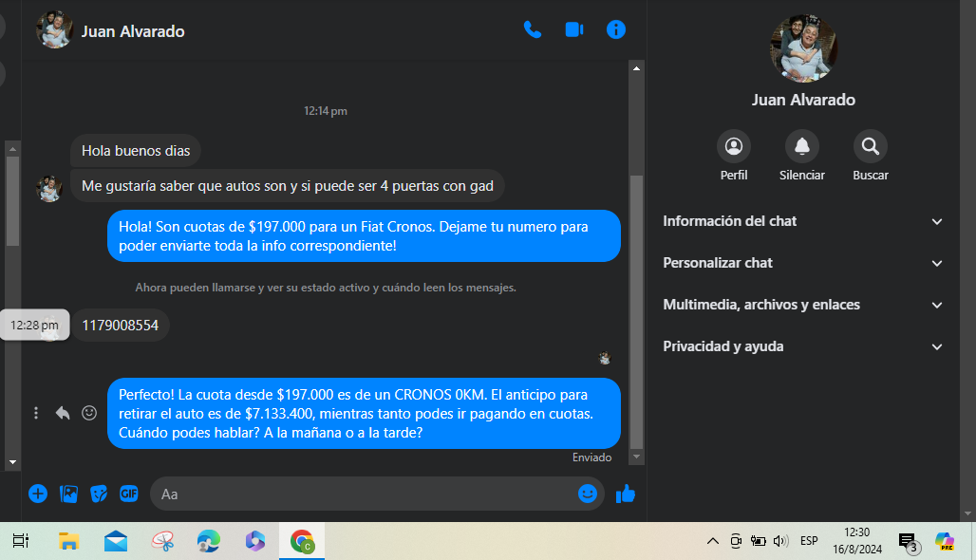Send a thumbs-up like

pyautogui.click(x=626, y=494)
